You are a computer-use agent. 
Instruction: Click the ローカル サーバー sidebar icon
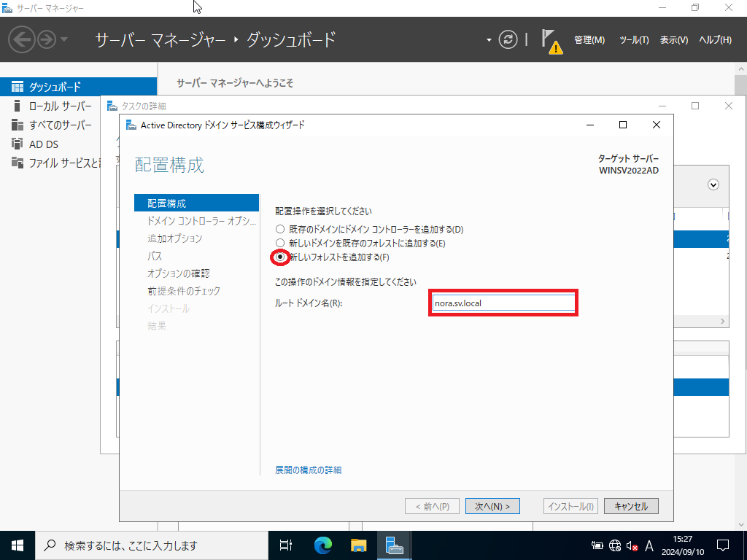tap(18, 106)
